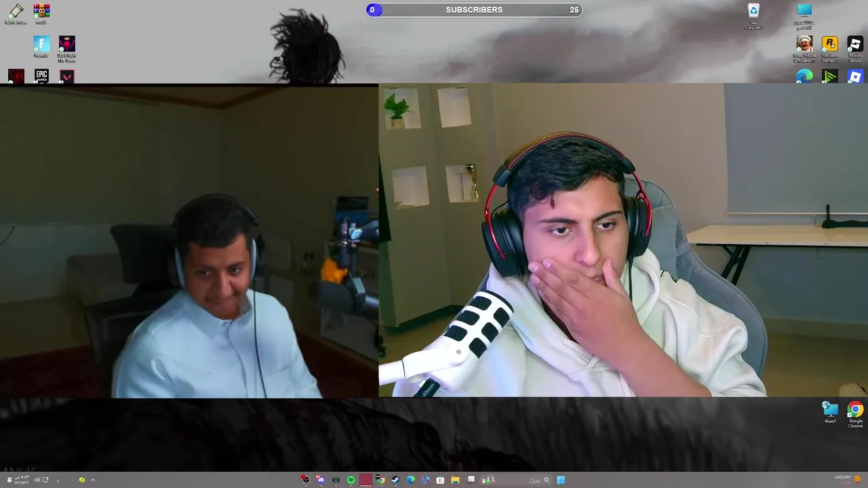Expand the hidden system tray icons chevron
The image size is (868, 488).
93,480
